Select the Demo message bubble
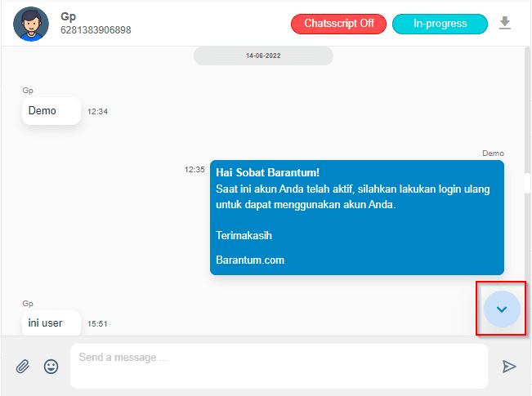 51,111
